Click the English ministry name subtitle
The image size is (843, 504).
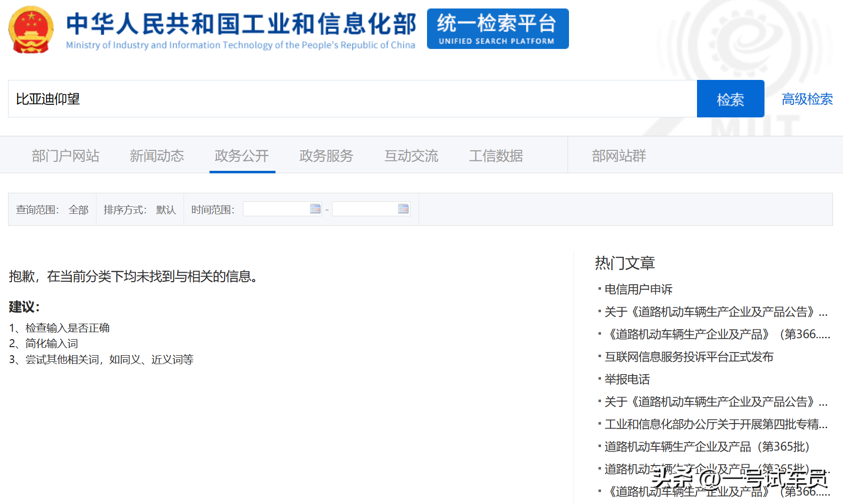[x=240, y=45]
